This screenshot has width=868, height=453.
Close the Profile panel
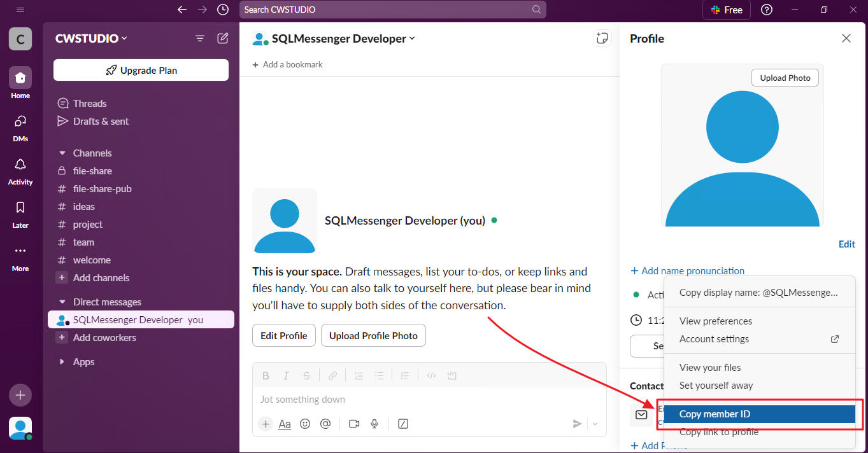[846, 38]
